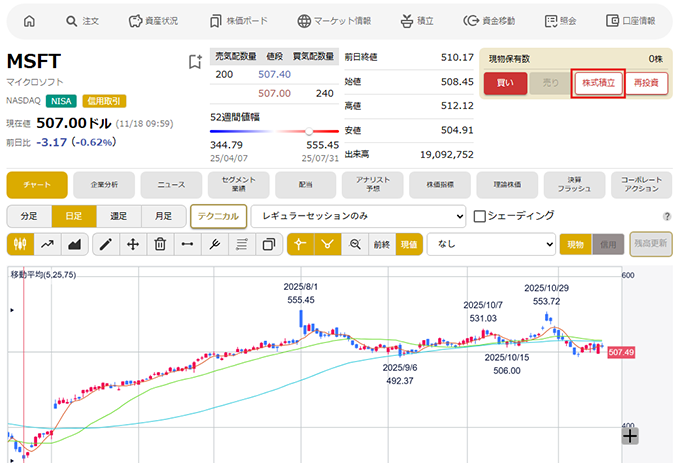Enable the シェーディング checkbox
Screen dimensions: 680x463
(x=479, y=216)
